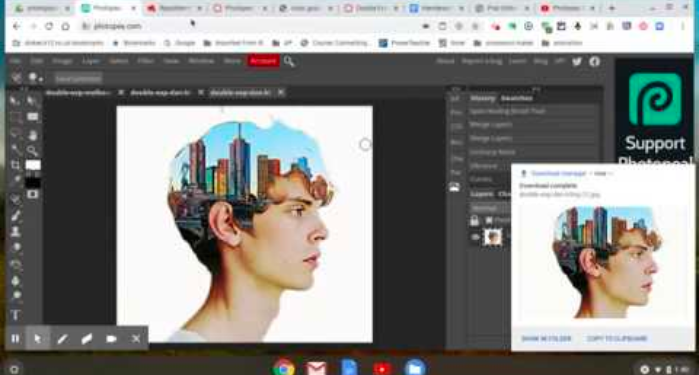Click the white foreground color swatch

click(x=33, y=165)
